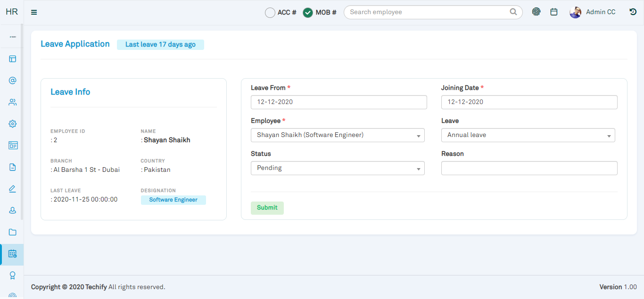This screenshot has height=299, width=644.
Task: Expand the Status dropdown showing Pending
Action: pos(338,168)
